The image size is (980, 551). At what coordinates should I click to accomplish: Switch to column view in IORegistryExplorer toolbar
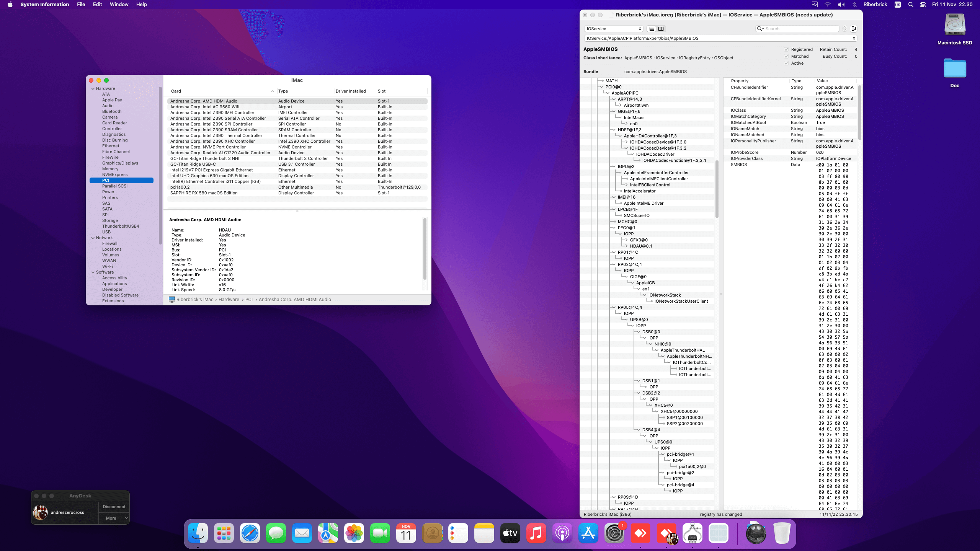[661, 29]
